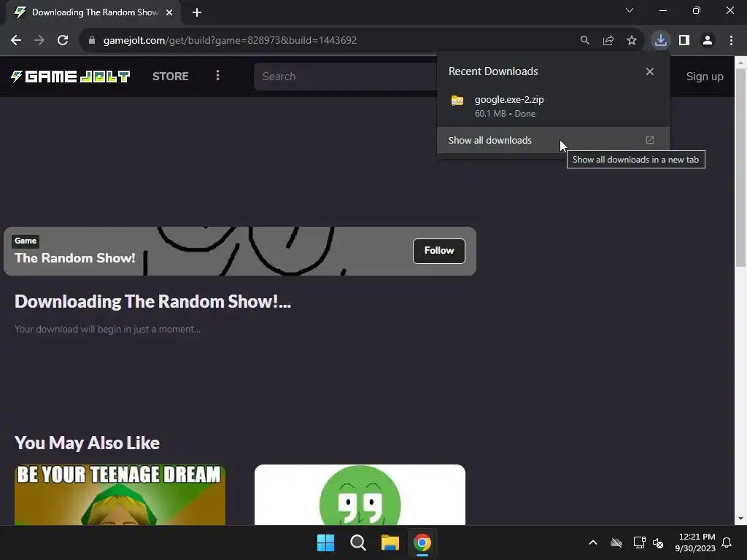Close the Recent Downloads popup

(x=650, y=71)
